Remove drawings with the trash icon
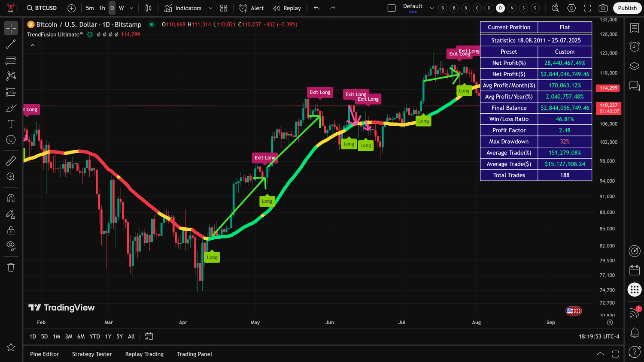 (11, 267)
